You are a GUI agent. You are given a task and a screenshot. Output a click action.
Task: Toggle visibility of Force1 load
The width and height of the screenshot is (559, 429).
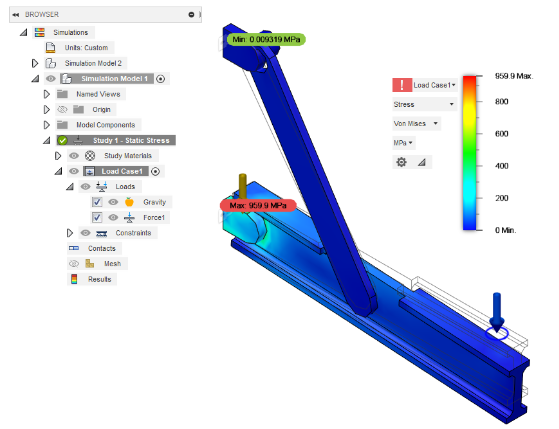click(113, 218)
